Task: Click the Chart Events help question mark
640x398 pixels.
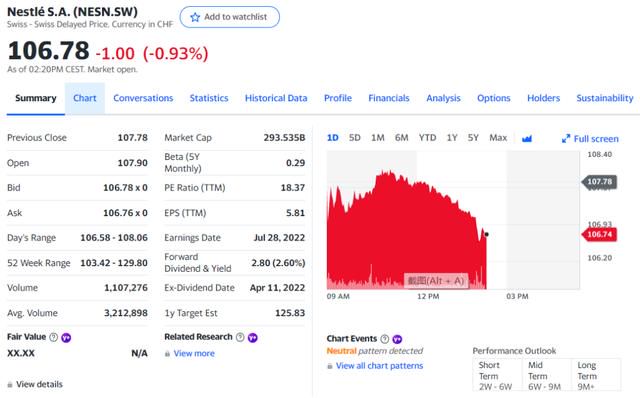Action: (384, 339)
